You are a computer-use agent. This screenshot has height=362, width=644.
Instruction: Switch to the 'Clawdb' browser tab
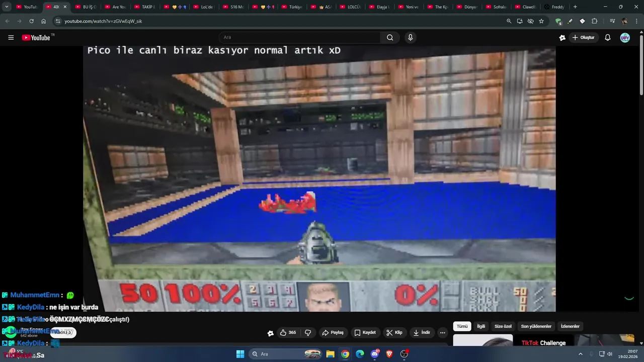click(x=525, y=7)
